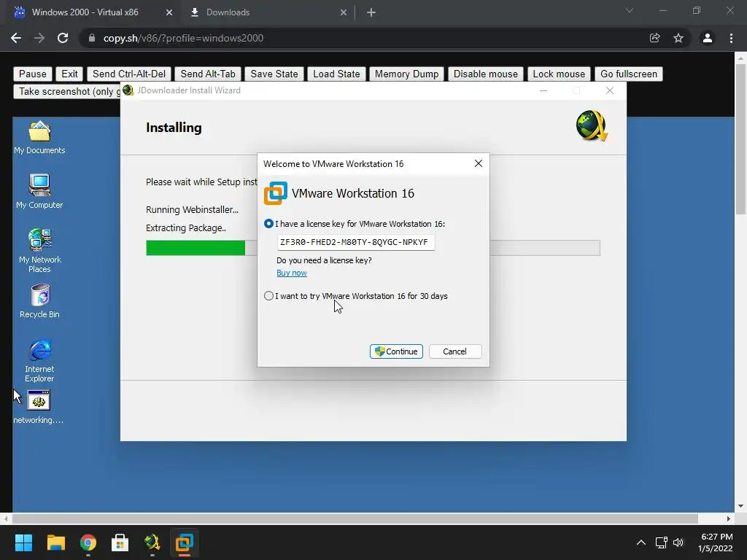Open File Explorer from taskbar
Image resolution: width=747 pixels, height=560 pixels.
(x=55, y=542)
